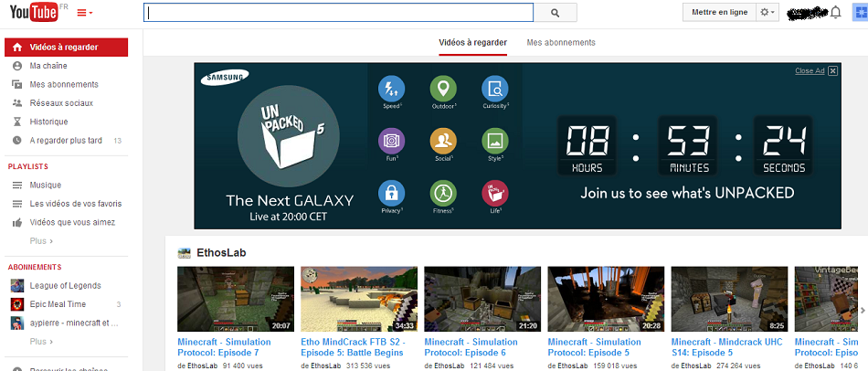
Task: Click the Ma chaîne person icon
Action: 17,66
